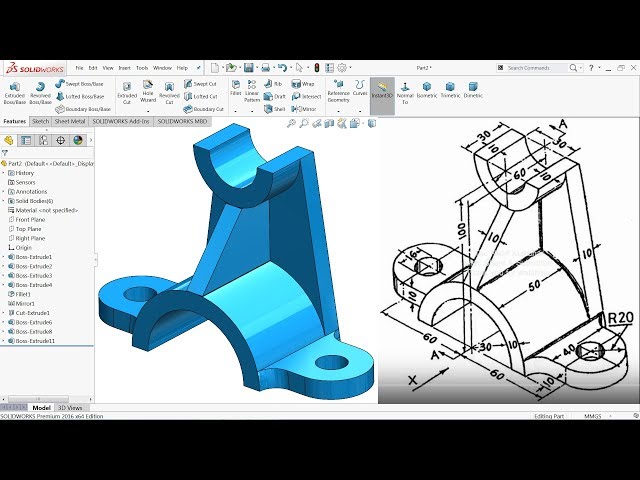Expand Solid Bodies(6) folder

click(4, 201)
